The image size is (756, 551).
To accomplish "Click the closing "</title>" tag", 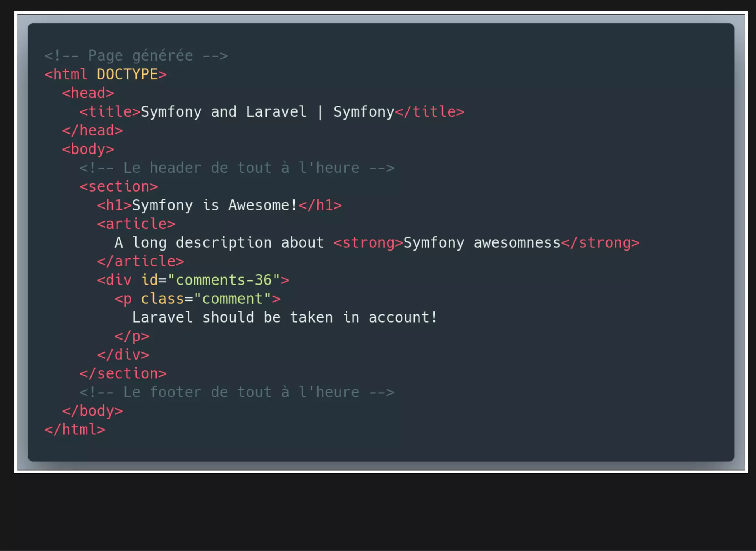I will tap(430, 112).
